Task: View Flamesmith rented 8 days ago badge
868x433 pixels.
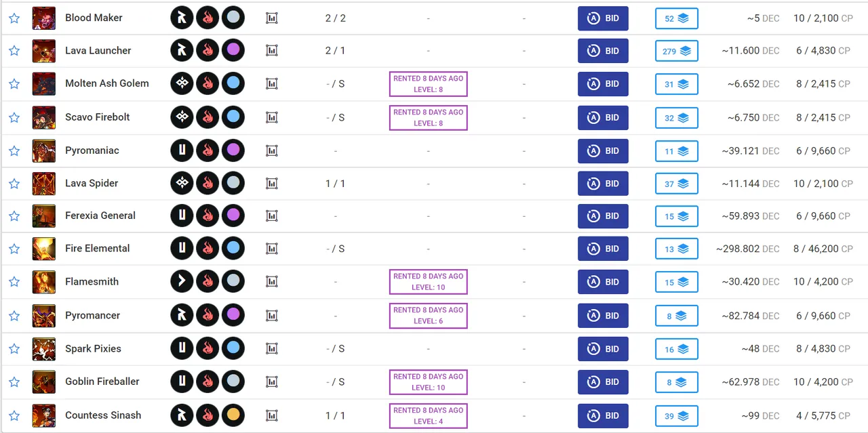Action: (x=428, y=282)
